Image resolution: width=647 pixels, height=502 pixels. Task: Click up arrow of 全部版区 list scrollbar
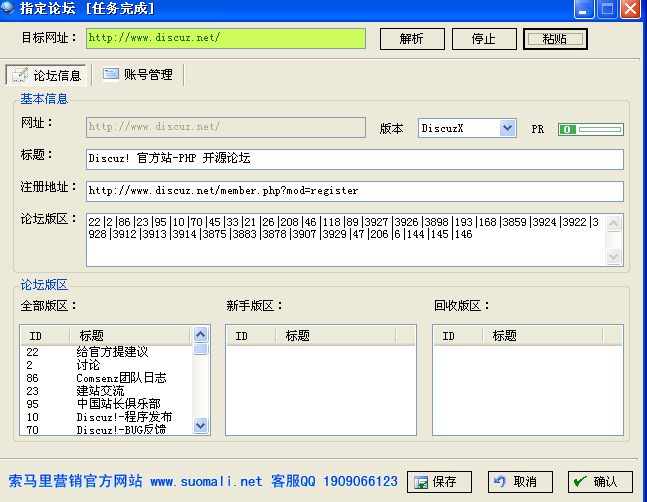(201, 334)
